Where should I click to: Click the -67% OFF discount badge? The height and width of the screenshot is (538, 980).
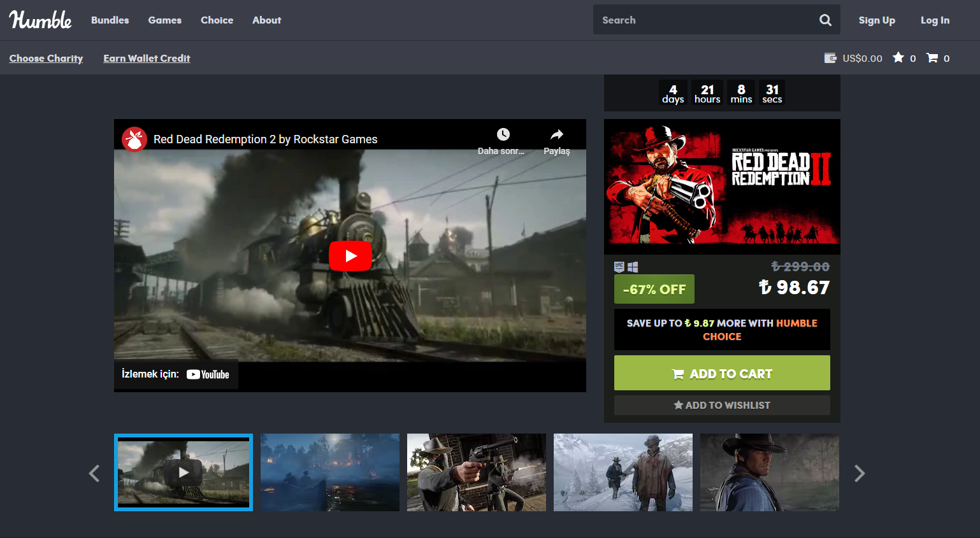click(654, 289)
